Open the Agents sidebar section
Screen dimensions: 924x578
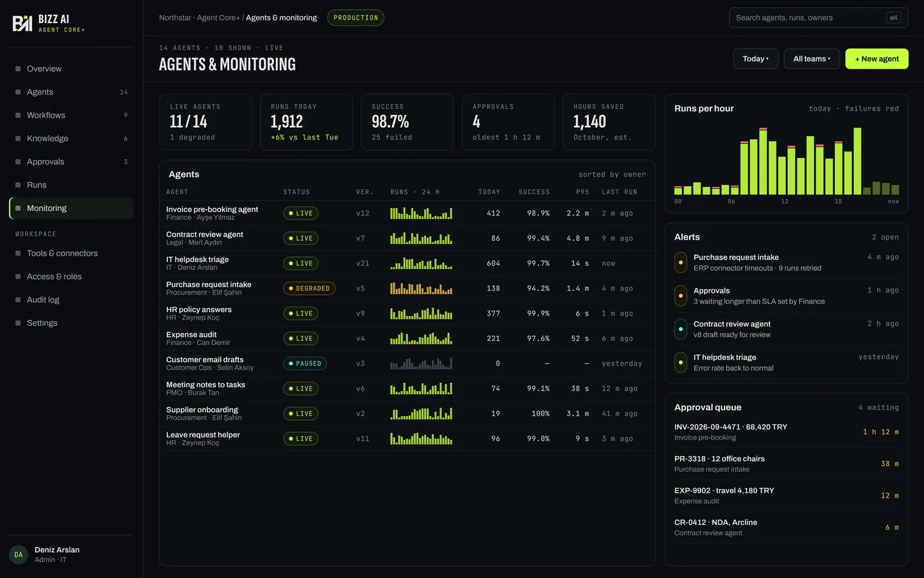coord(71,92)
